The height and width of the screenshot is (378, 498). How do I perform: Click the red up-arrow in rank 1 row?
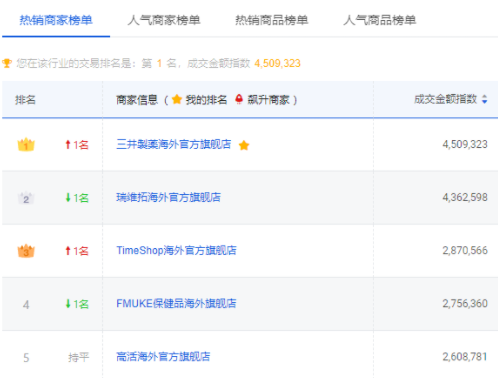[x=68, y=145]
